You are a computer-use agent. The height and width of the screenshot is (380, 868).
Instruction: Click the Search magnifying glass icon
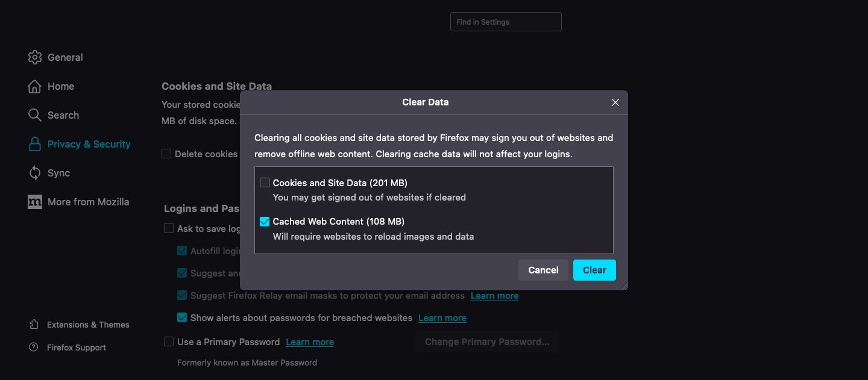34,115
